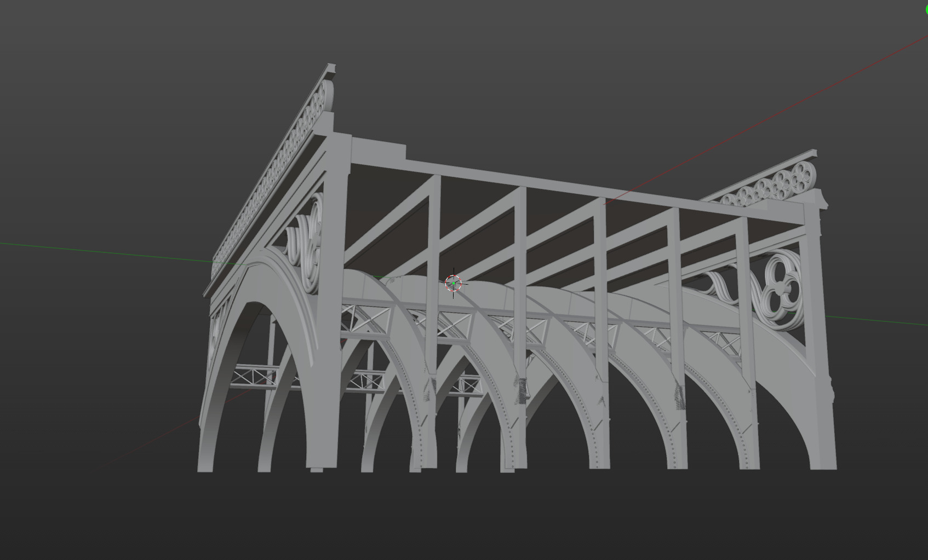The image size is (928, 560).
Task: Click the 3D cursor crosshair in the viewport
Action: [454, 284]
